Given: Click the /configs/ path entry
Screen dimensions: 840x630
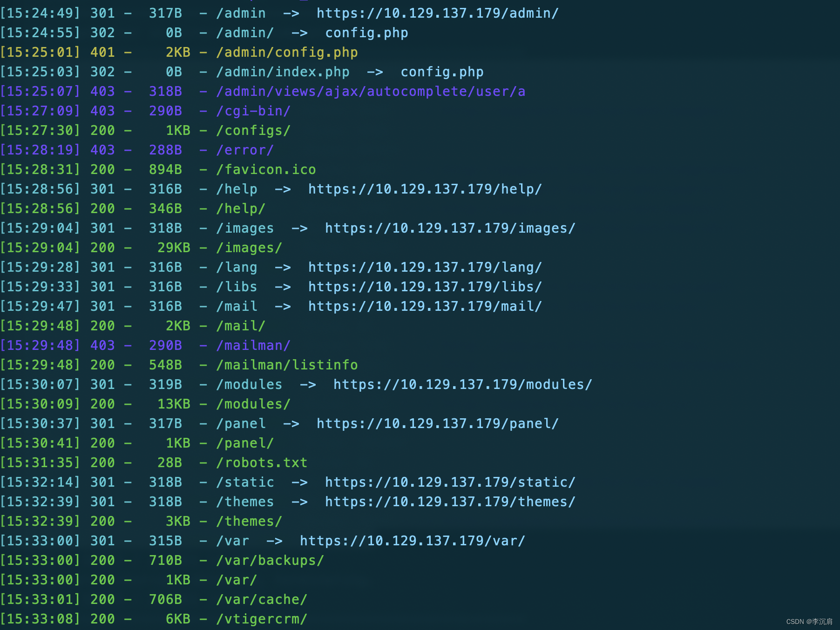Looking at the screenshot, I should pos(253,130).
